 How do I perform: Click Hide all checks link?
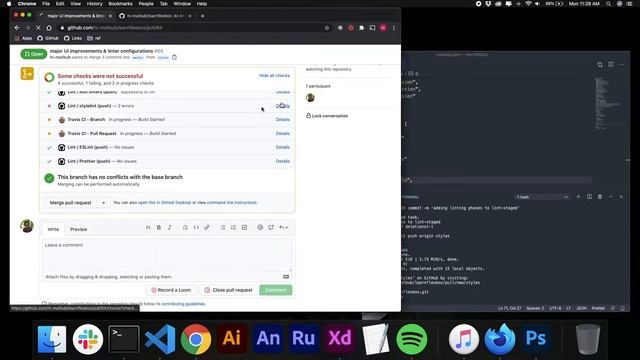(274, 76)
